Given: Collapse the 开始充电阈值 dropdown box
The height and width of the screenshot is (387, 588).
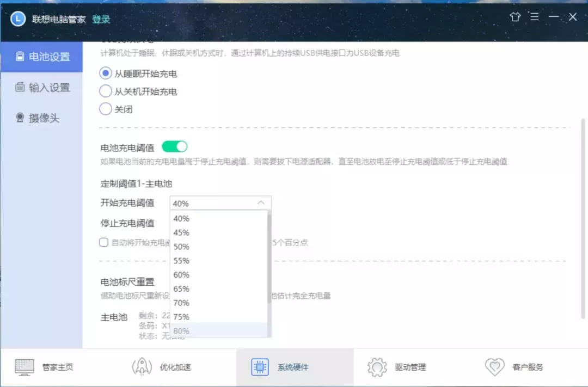Looking at the screenshot, I should click(220, 203).
